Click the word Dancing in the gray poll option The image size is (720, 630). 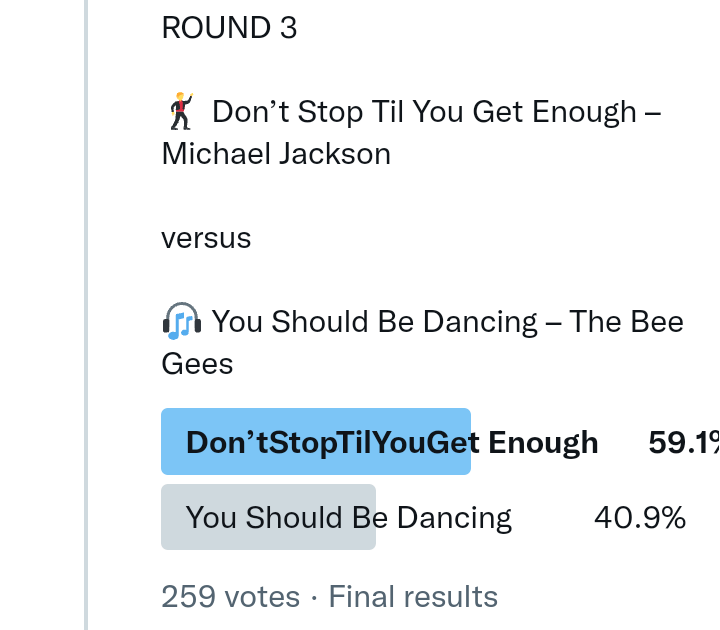pos(454,518)
